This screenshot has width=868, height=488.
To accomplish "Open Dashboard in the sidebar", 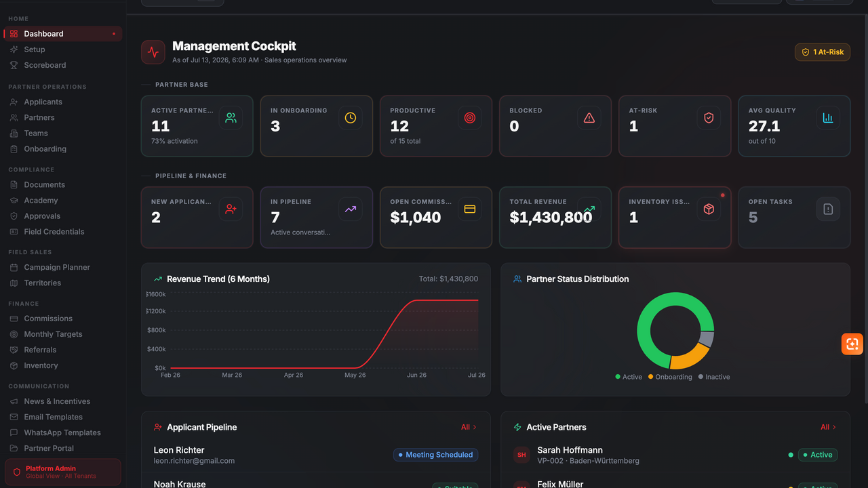I will pyautogui.click(x=62, y=34).
